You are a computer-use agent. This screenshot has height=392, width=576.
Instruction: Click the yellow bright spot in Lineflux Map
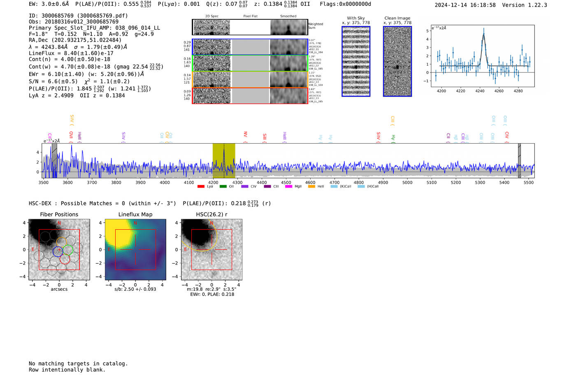pyautogui.click(x=119, y=232)
